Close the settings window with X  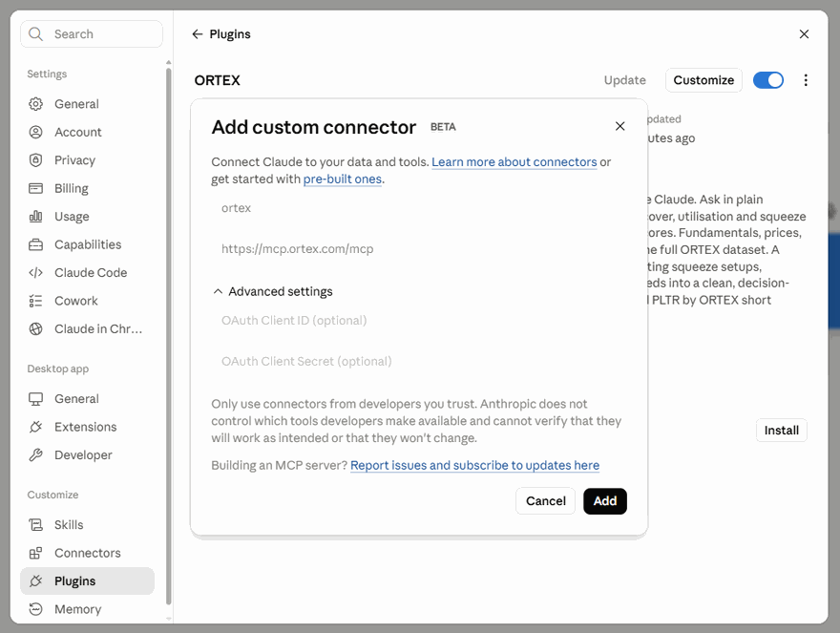pyautogui.click(x=804, y=33)
